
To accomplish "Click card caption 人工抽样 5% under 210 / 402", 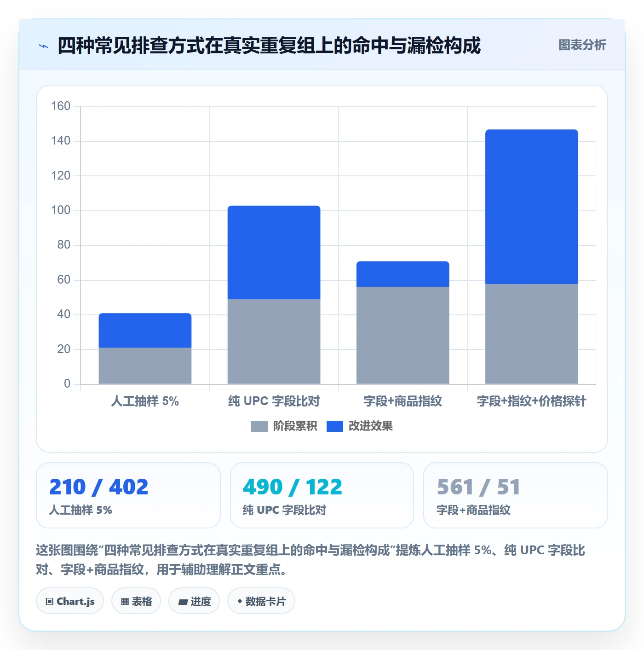I will coord(80,510).
